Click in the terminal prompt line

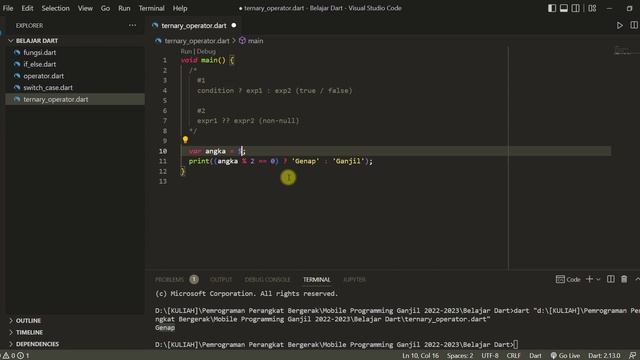pyautogui.click(x=337, y=344)
